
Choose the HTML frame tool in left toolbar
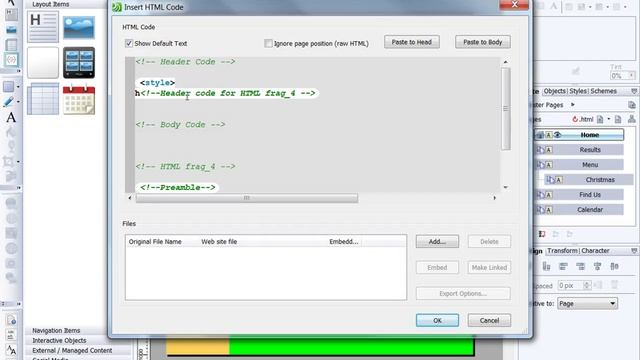[11, 14]
